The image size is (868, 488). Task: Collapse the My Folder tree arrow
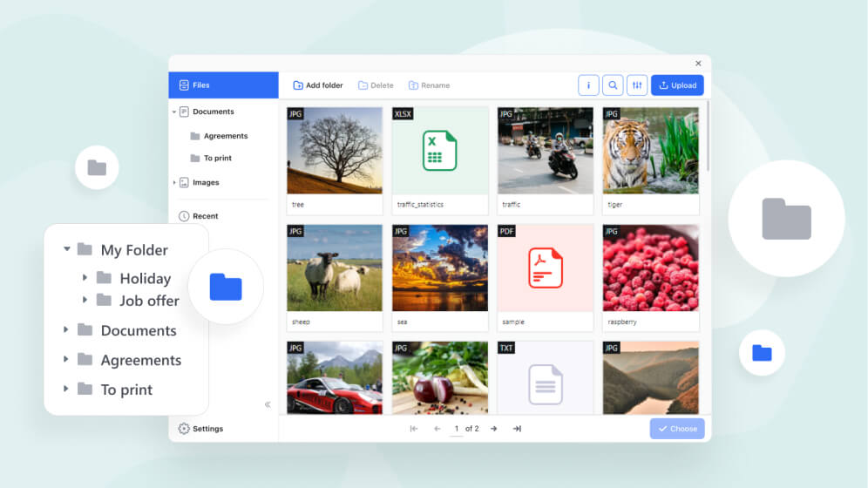click(x=66, y=250)
